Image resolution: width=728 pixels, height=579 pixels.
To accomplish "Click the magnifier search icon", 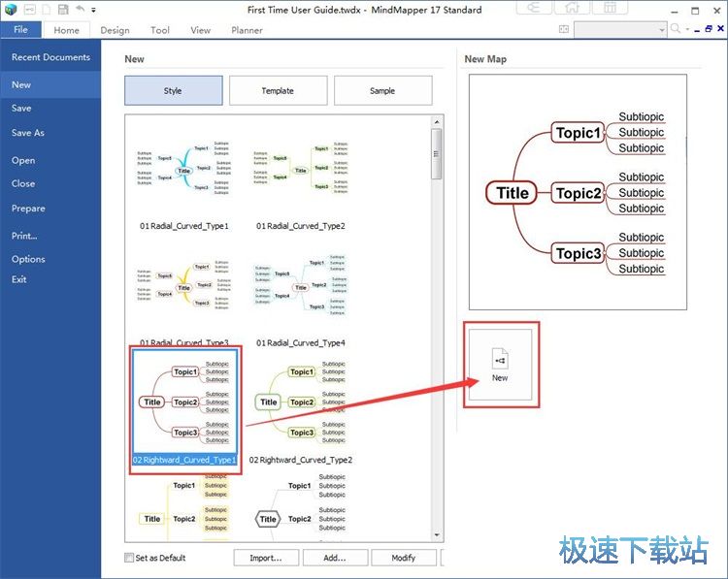I will pos(676,29).
